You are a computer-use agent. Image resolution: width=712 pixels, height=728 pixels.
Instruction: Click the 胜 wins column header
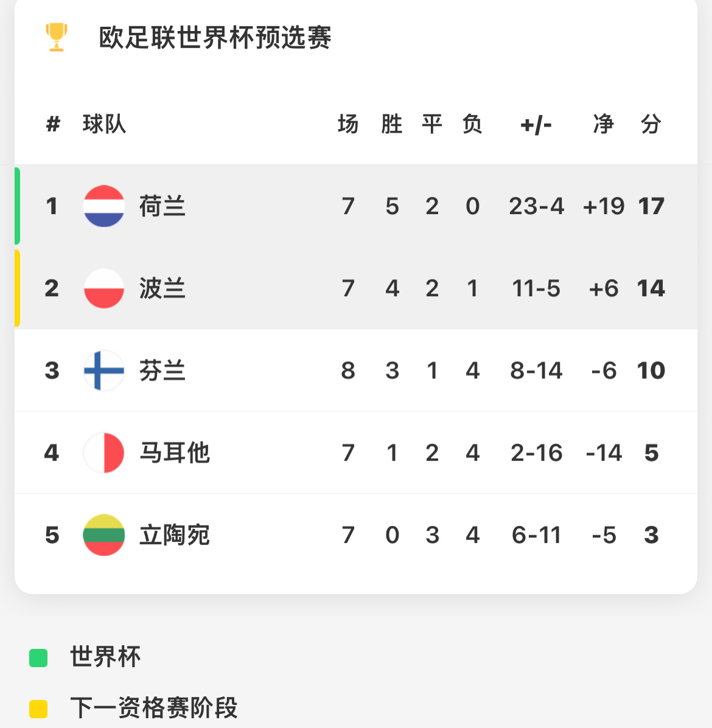pos(392,125)
